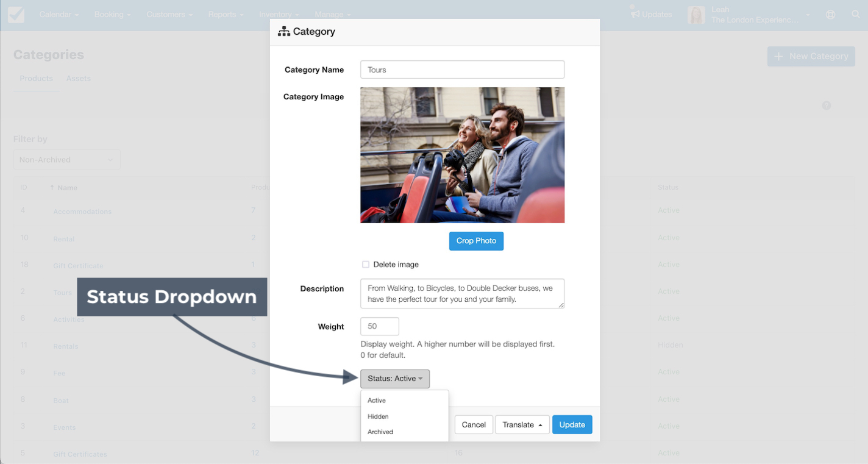
Task: Expand Leah account dropdown
Action: pyautogui.click(x=808, y=15)
